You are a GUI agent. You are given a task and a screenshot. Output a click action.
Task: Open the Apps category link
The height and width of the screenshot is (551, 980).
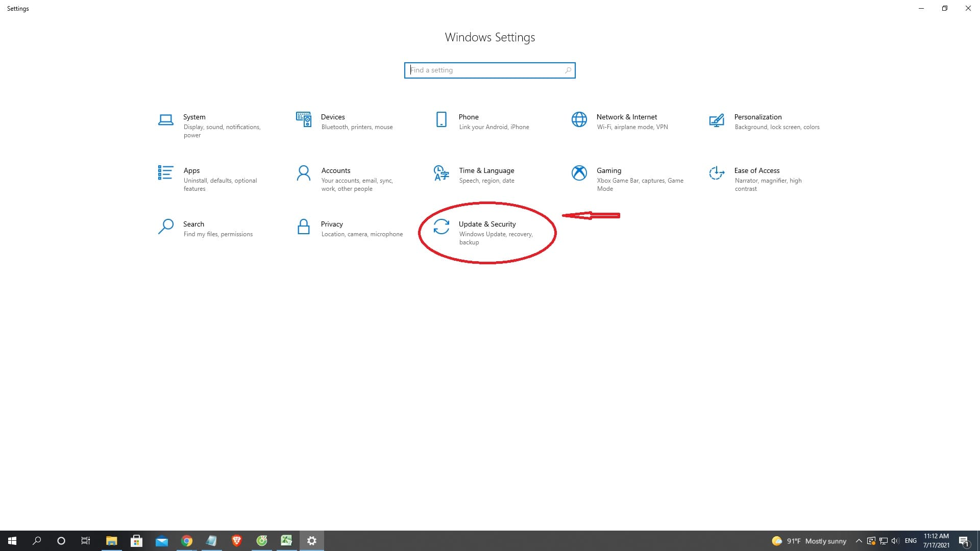coord(191,171)
